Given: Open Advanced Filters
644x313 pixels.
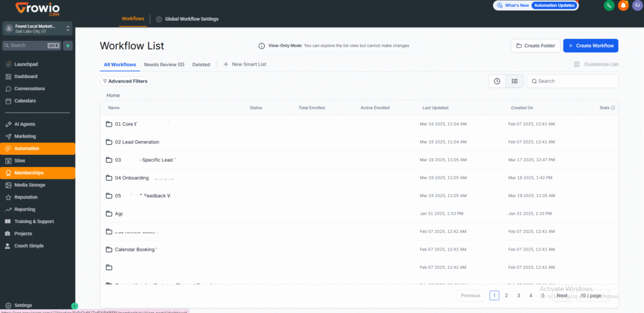Looking at the screenshot, I should tap(125, 81).
